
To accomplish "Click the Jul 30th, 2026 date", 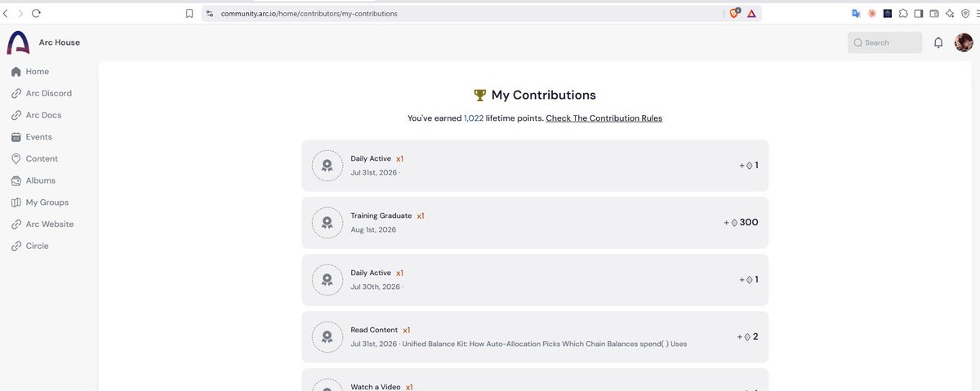I will pos(376,287).
